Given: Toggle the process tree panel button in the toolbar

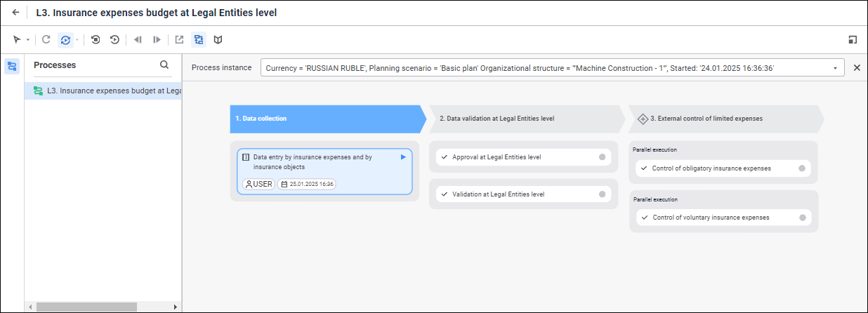Looking at the screenshot, I should pos(199,40).
